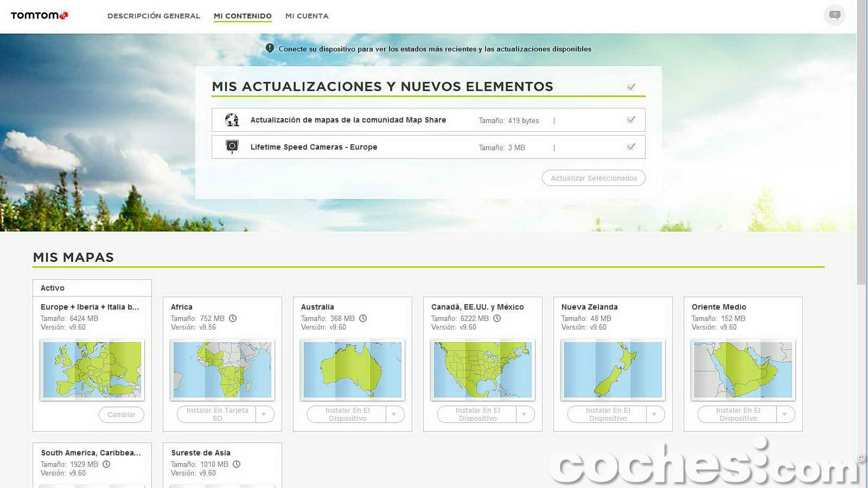Click the TomTom logo
The width and height of the screenshot is (868, 488).
coord(39,16)
